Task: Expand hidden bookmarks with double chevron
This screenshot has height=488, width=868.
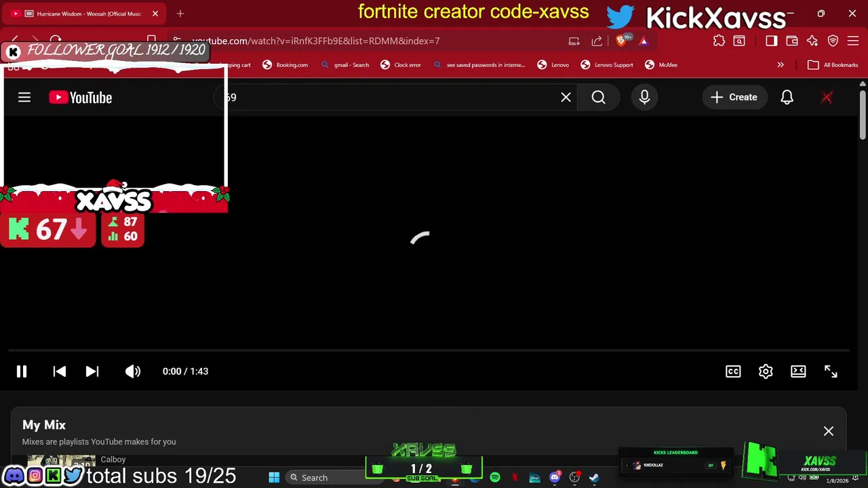Action: [x=781, y=65]
